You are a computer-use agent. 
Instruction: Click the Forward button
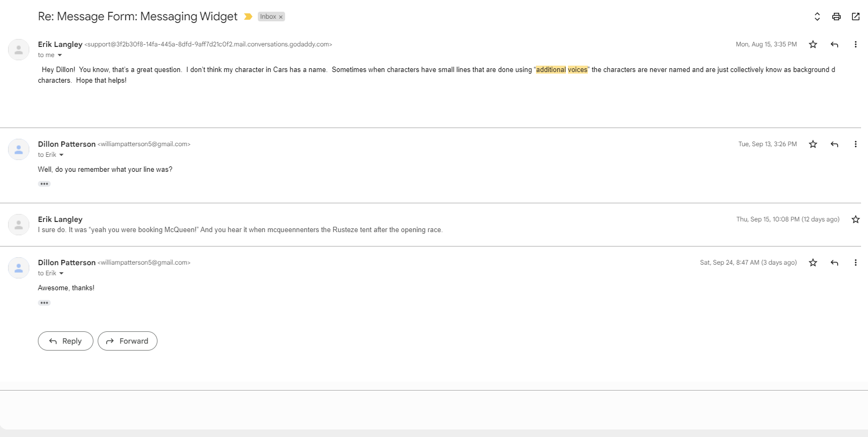pyautogui.click(x=128, y=341)
